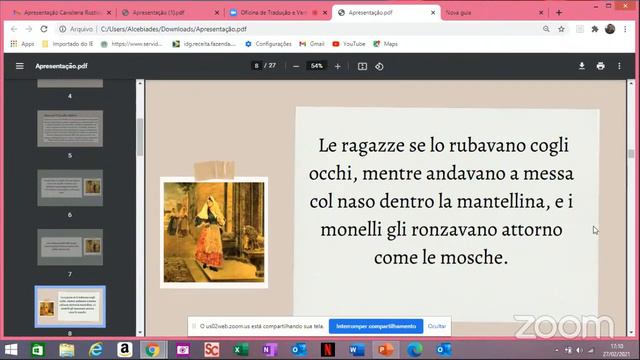Image resolution: width=640 pixels, height=360 pixels.
Task: Click the zoom percentage field 54%
Action: click(317, 66)
